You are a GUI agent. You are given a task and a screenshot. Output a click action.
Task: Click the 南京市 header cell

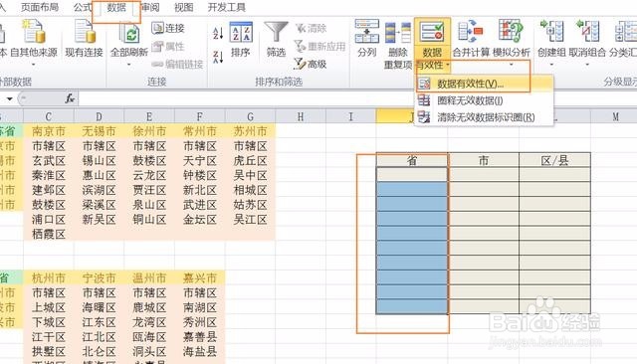click(x=49, y=131)
